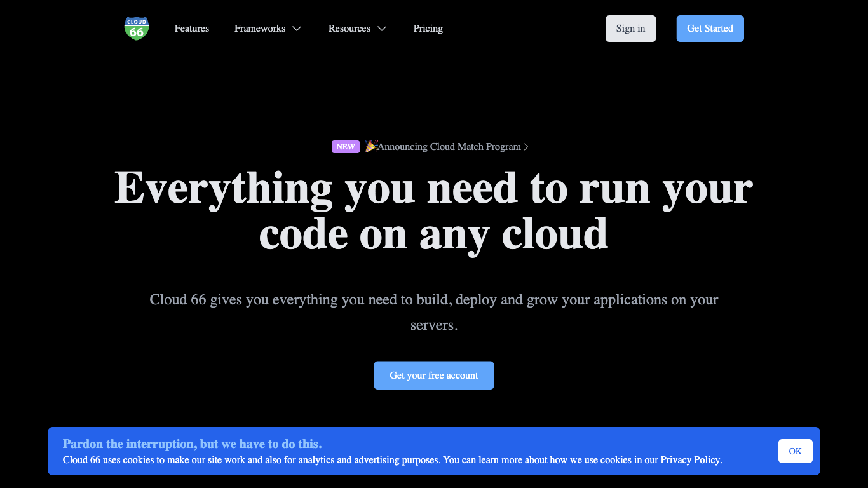Click the Get Started button
Viewport: 868px width, 488px height.
click(x=710, y=29)
